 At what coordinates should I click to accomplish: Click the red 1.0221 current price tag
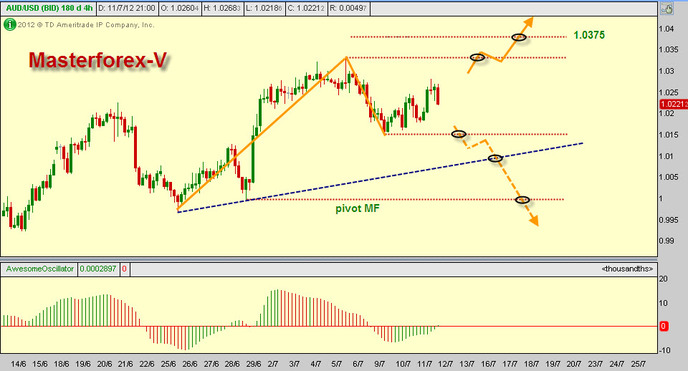[674, 104]
